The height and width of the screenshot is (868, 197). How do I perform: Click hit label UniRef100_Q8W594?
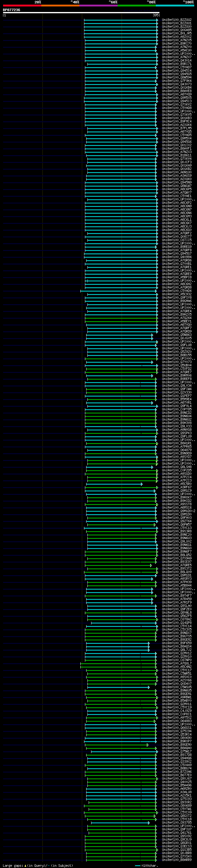[177, 78]
